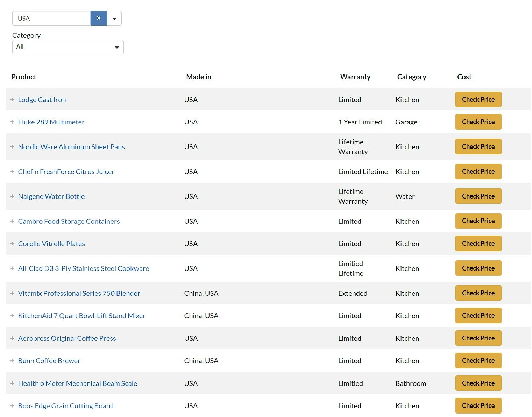Select the 'Water' category cell
The height and width of the screenshot is (417, 532).
[x=405, y=196]
